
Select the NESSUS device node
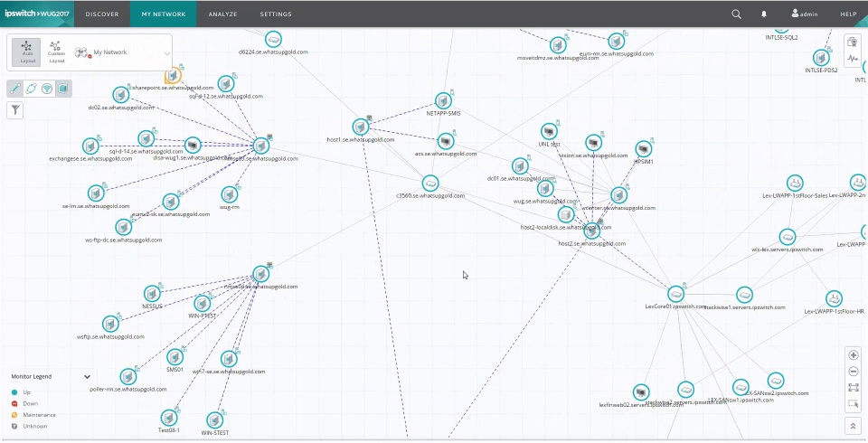(152, 294)
